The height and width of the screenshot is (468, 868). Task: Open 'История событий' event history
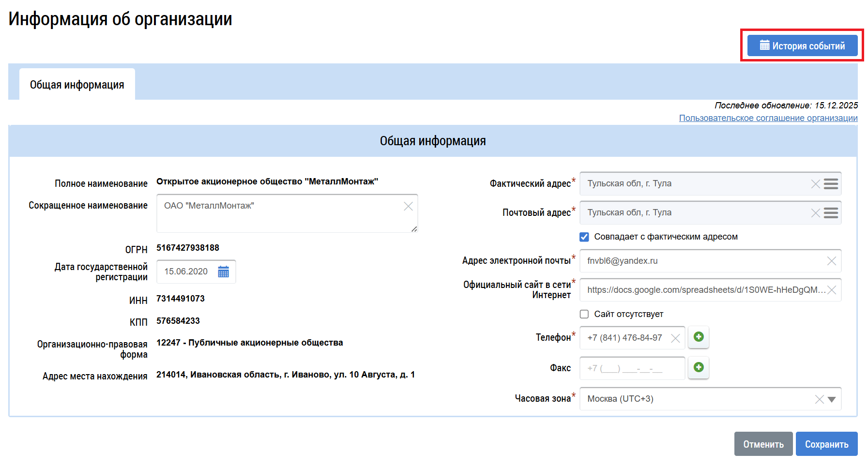802,45
